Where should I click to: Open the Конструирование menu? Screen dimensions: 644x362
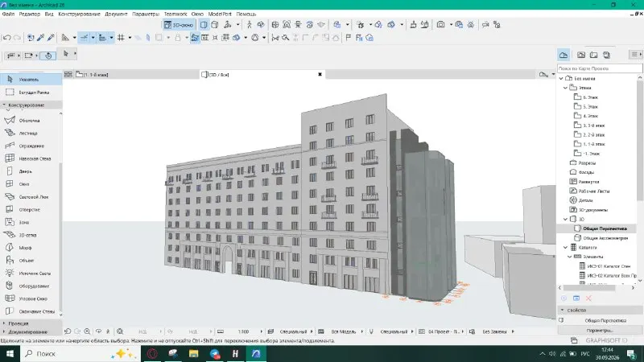coord(79,14)
